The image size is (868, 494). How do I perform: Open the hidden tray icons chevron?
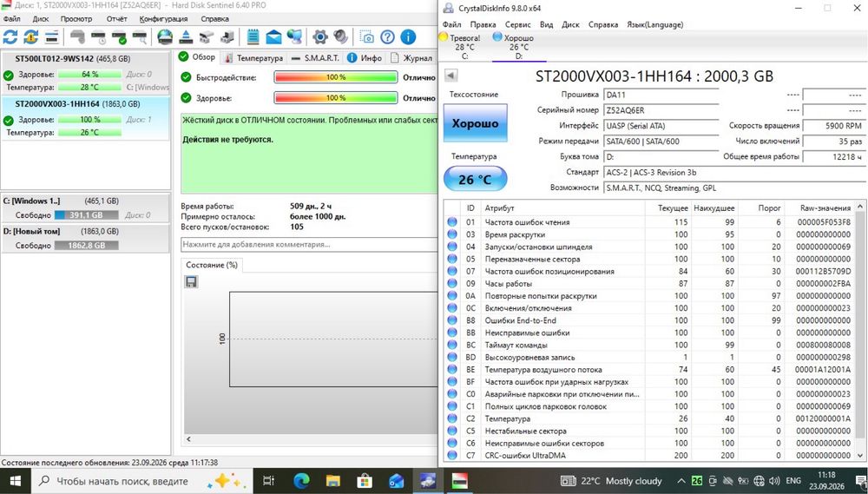[x=681, y=481]
